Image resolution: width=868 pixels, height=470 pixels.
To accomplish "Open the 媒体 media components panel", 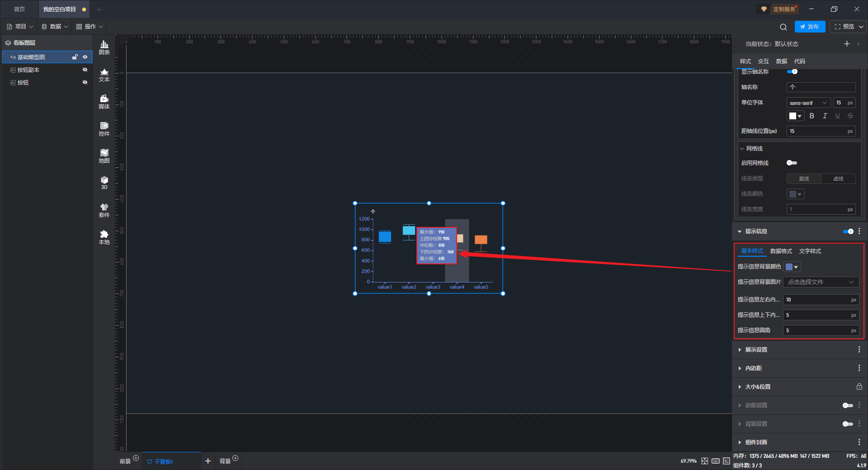I will click(104, 102).
